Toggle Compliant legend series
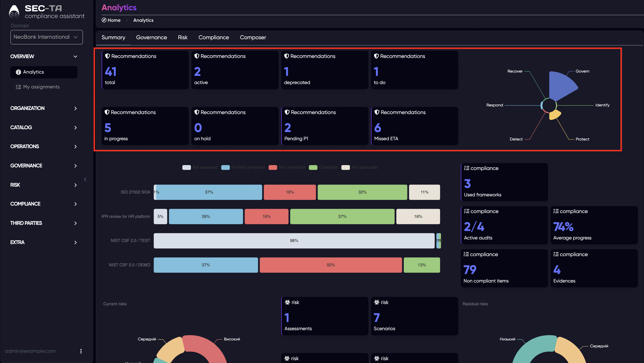This screenshot has width=644, height=363. [323, 167]
